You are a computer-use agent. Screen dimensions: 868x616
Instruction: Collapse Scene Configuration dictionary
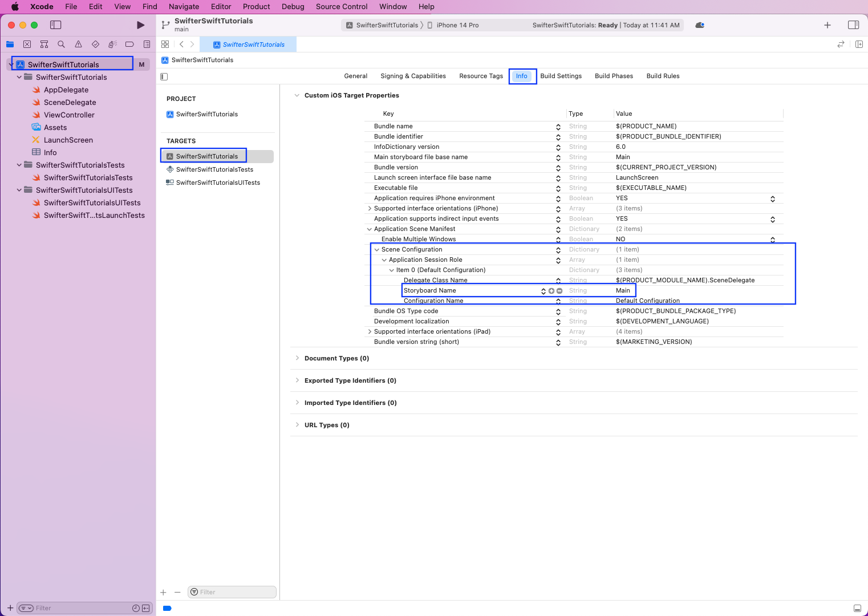[377, 250]
